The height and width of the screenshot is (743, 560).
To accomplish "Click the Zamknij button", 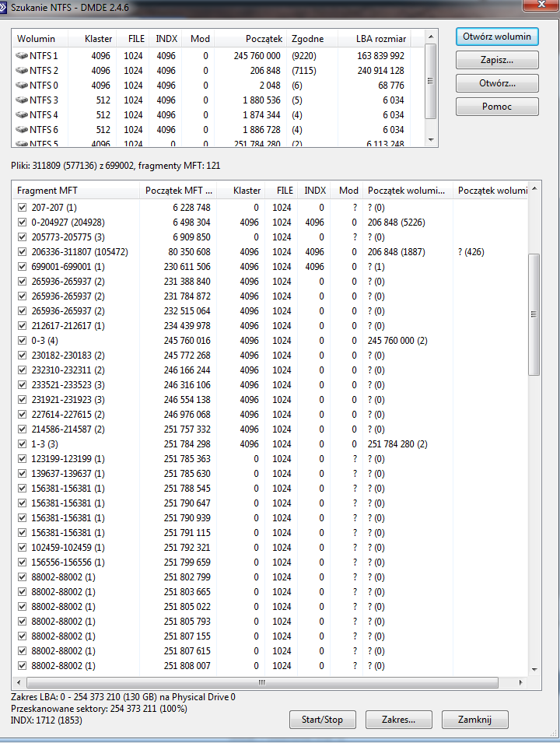I will point(474,720).
